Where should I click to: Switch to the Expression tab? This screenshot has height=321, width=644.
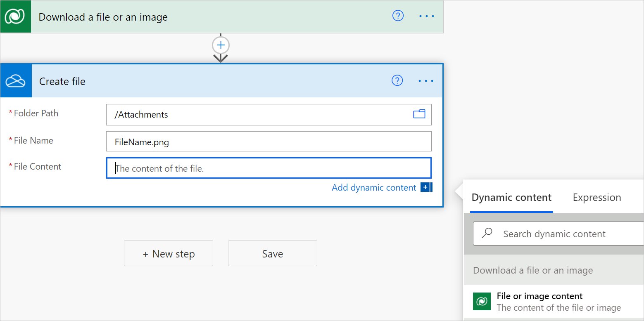coord(596,197)
